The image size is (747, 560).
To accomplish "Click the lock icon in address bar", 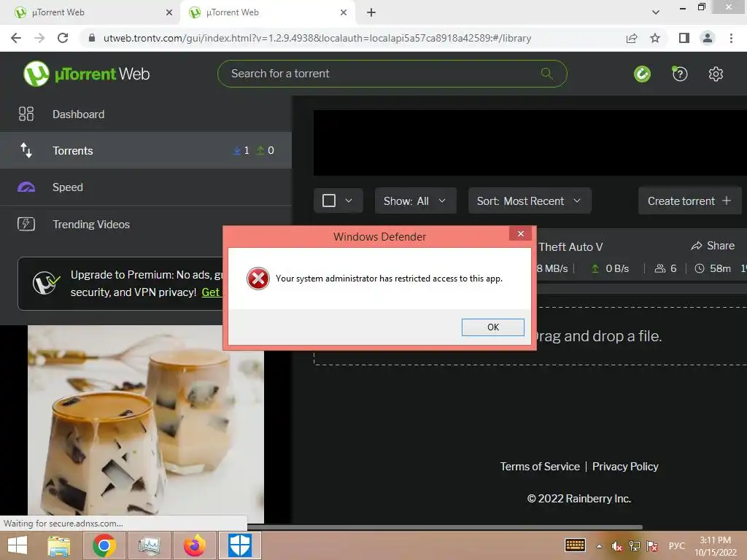I will point(92,38).
